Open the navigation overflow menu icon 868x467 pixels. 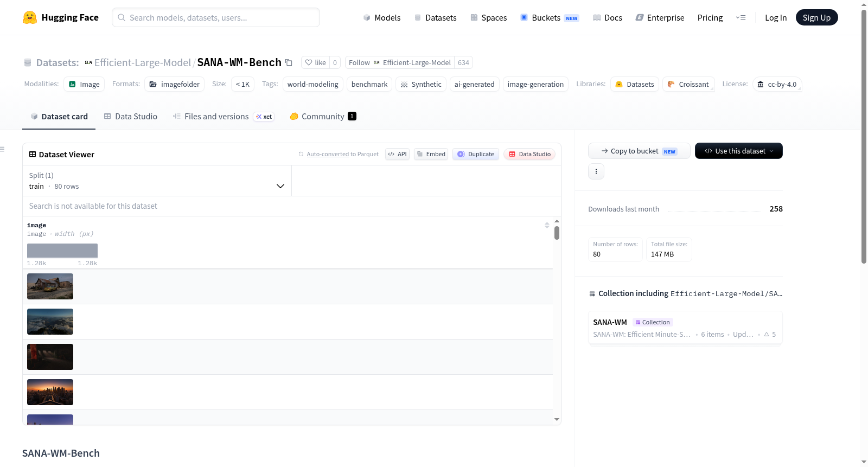(x=741, y=17)
